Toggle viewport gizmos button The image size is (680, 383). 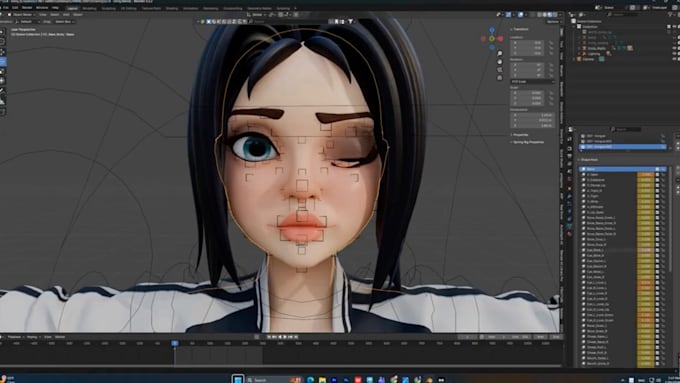[x=508, y=15]
